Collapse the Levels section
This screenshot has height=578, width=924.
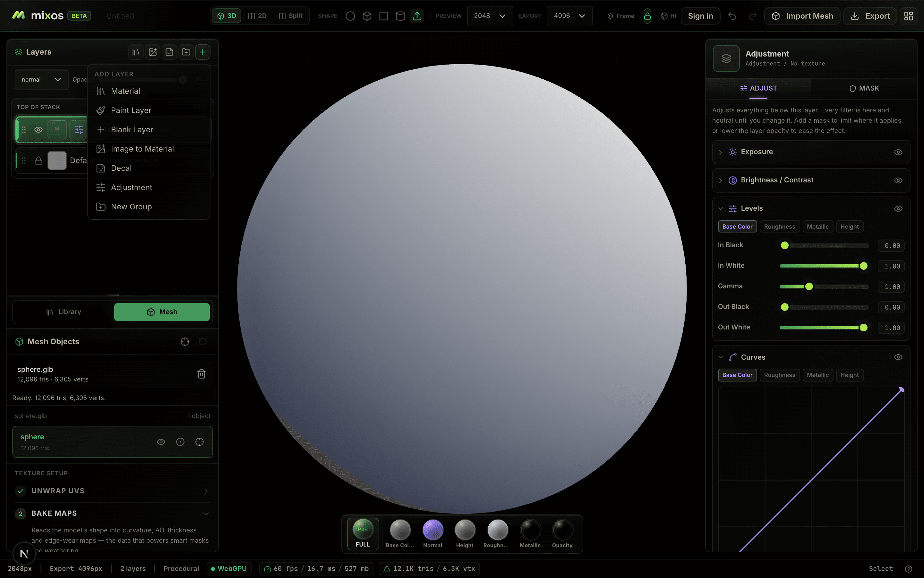tap(721, 209)
